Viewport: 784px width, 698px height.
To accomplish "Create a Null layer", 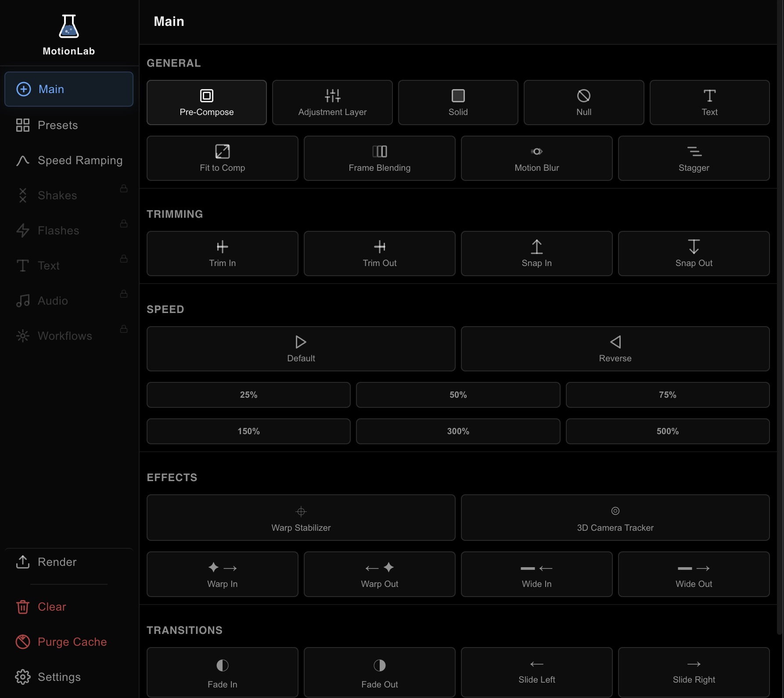I will pos(583,102).
